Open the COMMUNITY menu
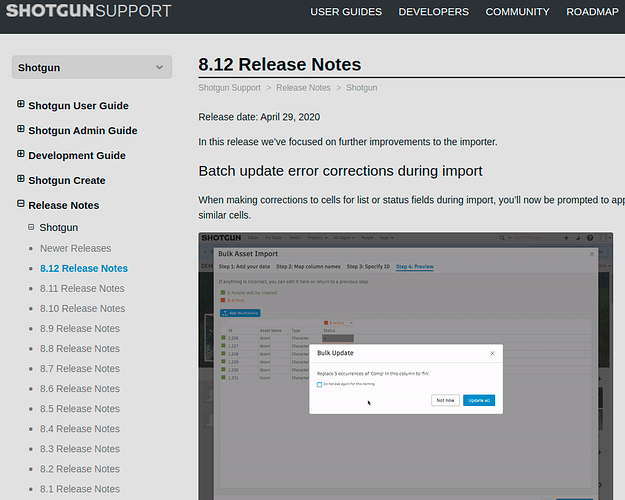This screenshot has width=625, height=500. pyautogui.click(x=517, y=12)
